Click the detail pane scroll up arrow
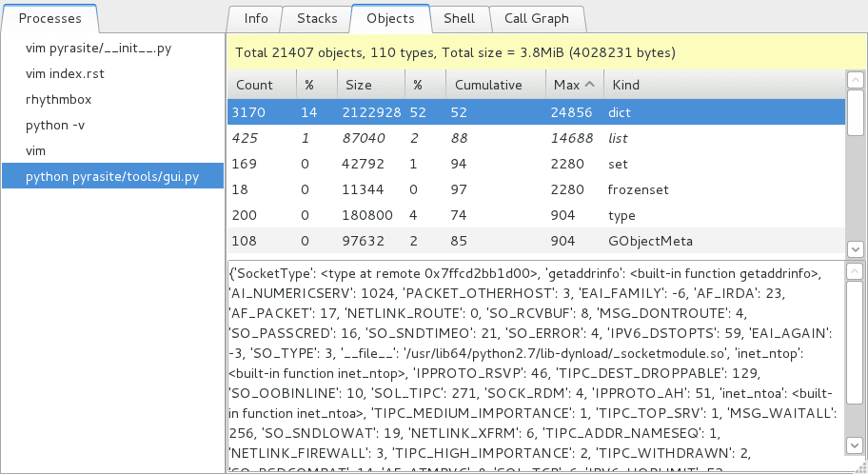The width and height of the screenshot is (868, 474). pos(854,270)
